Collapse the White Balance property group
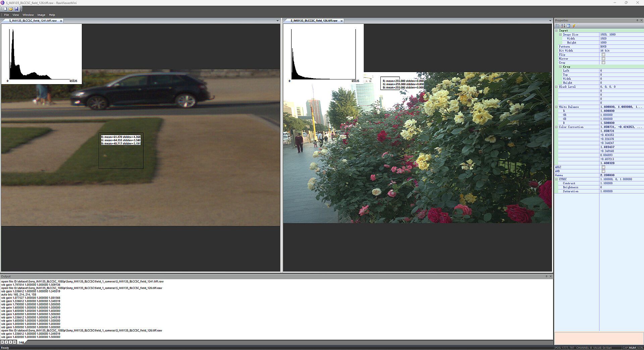The width and height of the screenshot is (644, 350). coord(556,107)
